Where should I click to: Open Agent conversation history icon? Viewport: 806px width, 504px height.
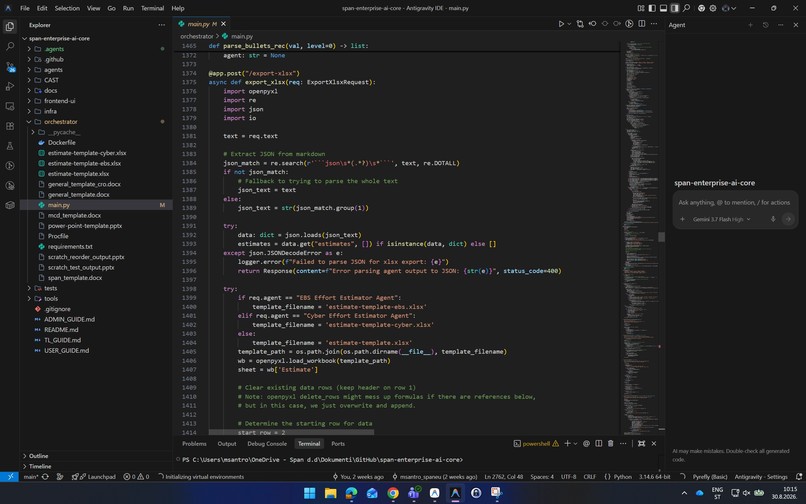coord(765,25)
